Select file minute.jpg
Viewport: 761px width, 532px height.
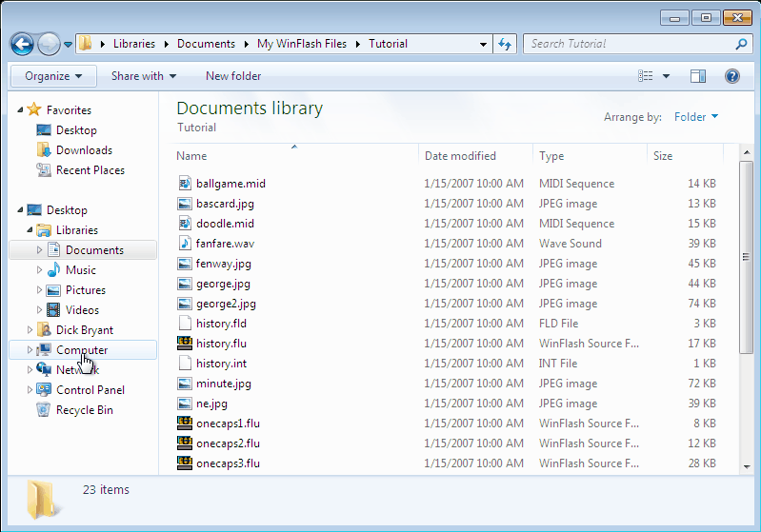coord(223,384)
